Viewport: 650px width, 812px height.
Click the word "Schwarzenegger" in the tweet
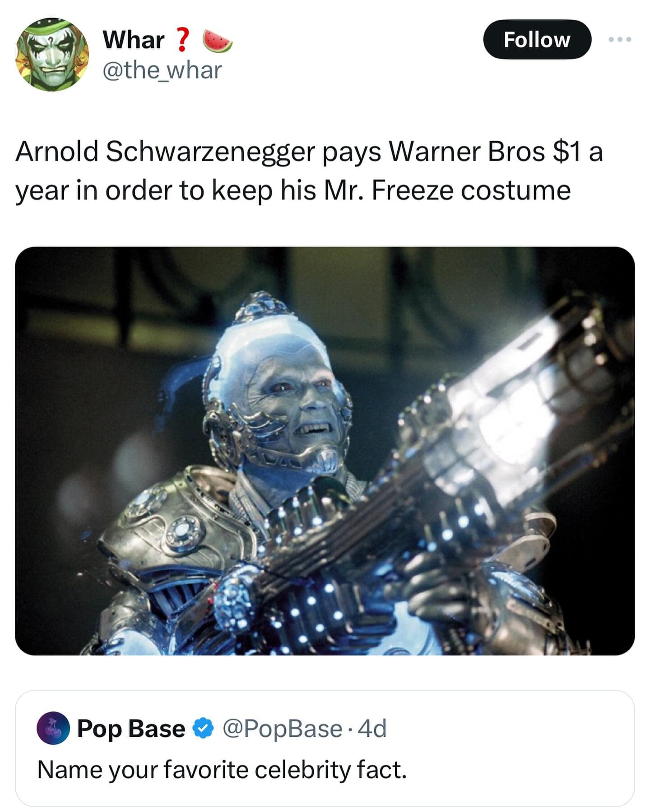click(x=210, y=152)
